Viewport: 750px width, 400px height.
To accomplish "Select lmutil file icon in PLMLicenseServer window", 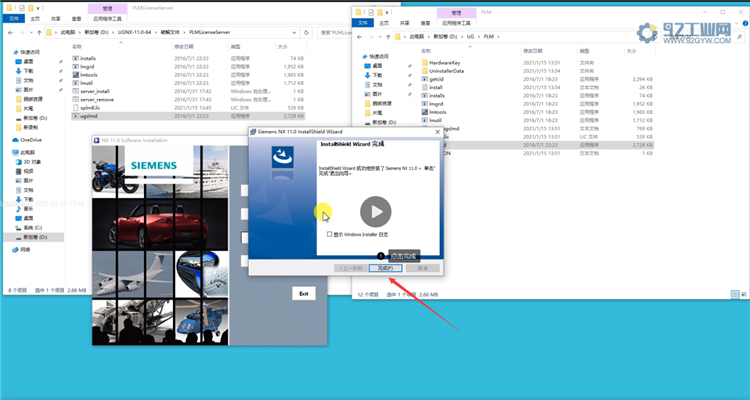I will click(x=76, y=83).
